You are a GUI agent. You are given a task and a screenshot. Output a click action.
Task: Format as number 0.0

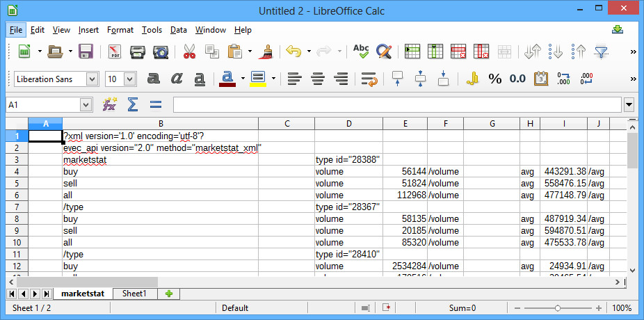coord(517,79)
